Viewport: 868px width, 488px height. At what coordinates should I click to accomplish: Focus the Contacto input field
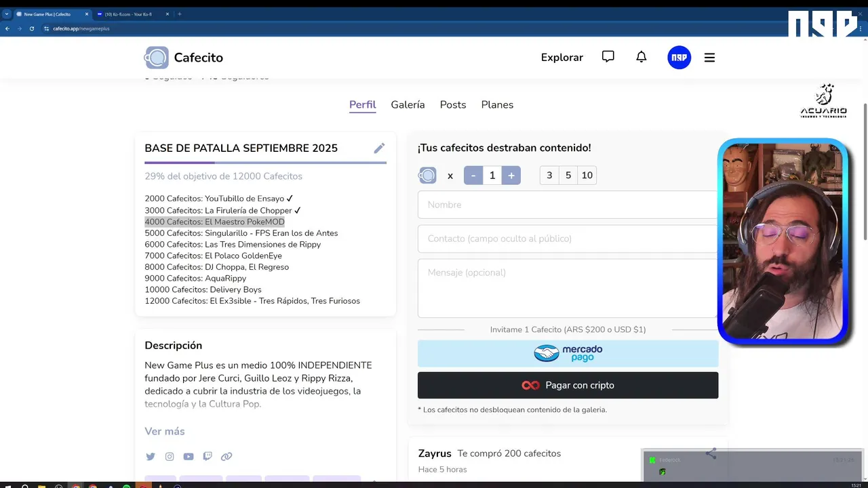tap(568, 239)
